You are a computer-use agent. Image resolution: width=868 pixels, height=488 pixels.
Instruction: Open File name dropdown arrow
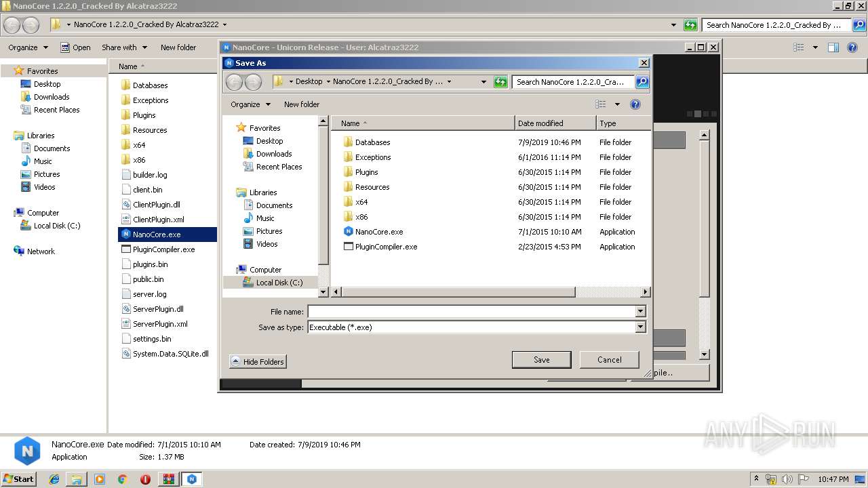coord(640,311)
